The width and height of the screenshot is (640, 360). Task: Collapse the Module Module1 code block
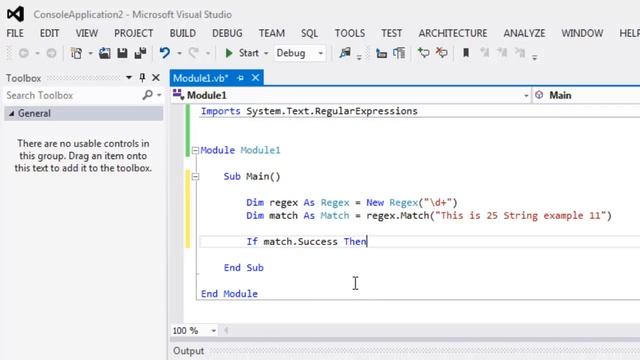tap(195, 151)
